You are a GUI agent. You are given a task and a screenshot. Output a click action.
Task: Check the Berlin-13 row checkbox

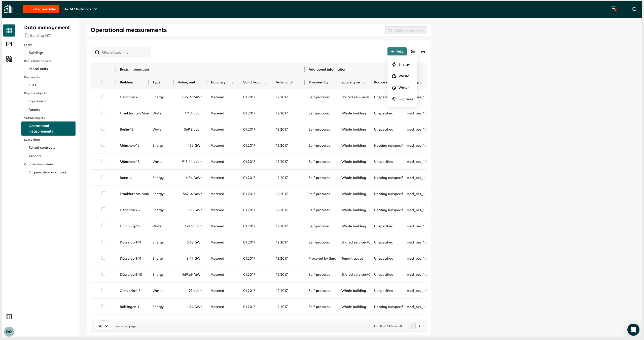[103, 129]
